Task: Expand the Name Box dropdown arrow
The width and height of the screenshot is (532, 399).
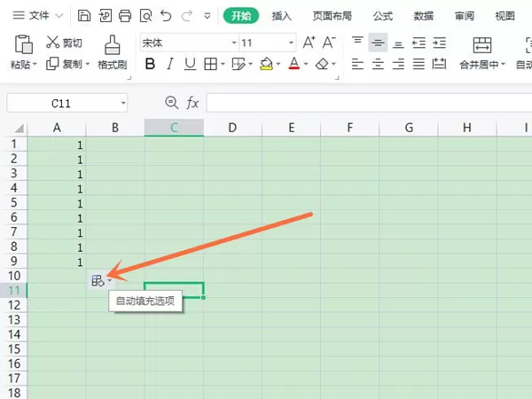Action: [x=123, y=103]
